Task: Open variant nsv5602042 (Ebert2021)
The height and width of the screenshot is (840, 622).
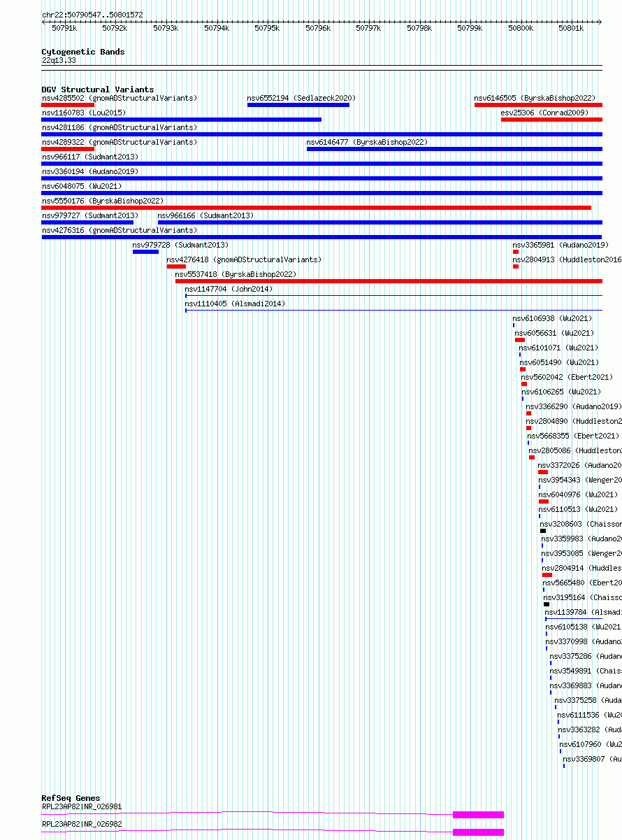Action: (x=565, y=377)
